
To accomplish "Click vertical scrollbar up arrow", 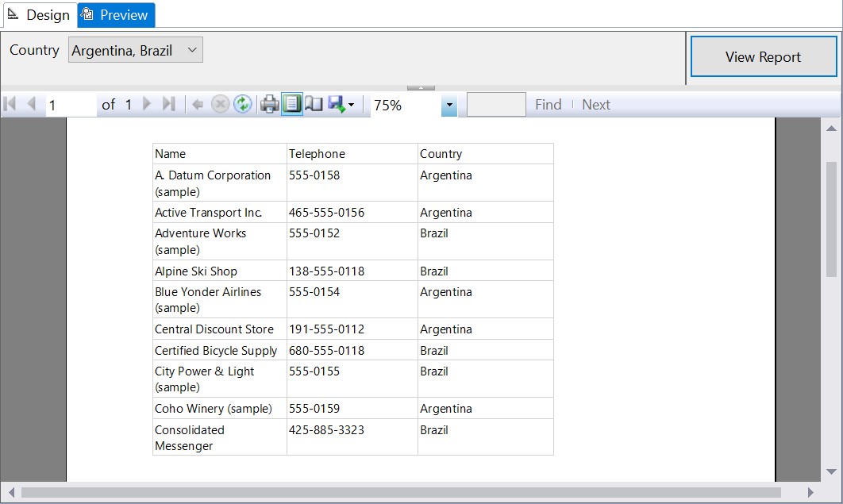I will tap(831, 128).
